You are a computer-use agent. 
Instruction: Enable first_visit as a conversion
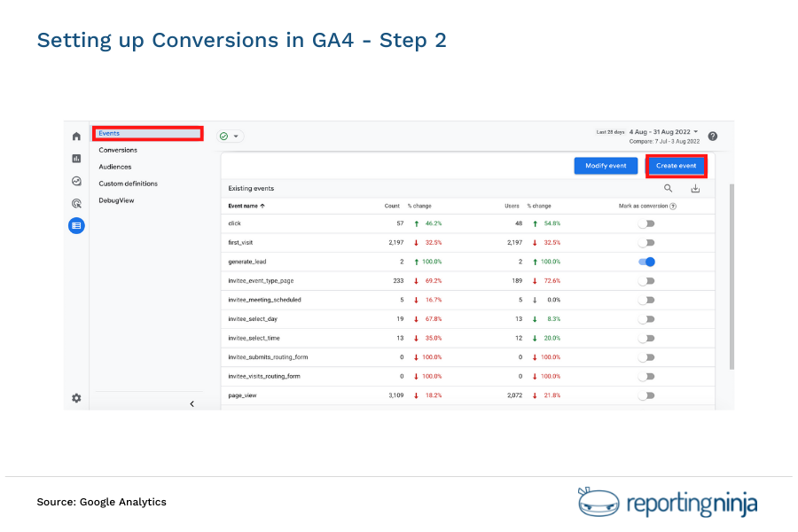point(646,242)
